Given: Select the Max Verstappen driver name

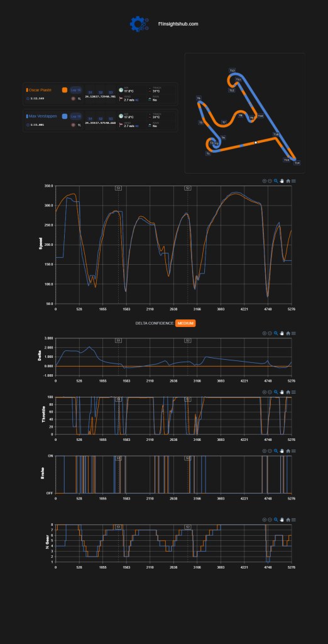Looking at the screenshot, I should tap(43, 116).
